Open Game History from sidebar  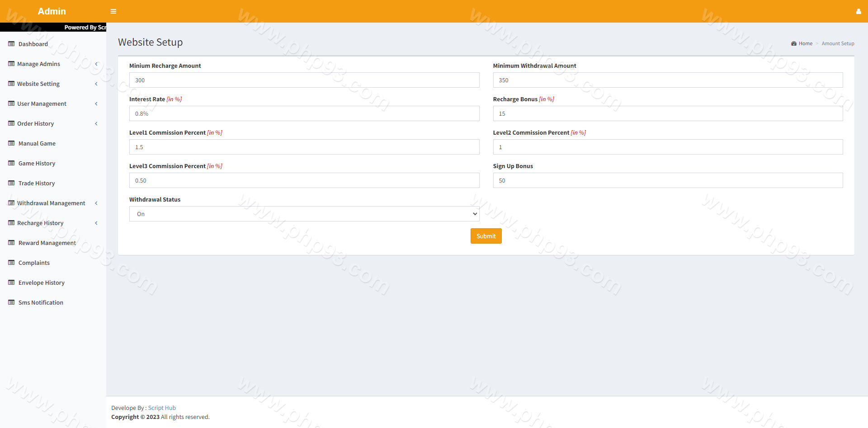pos(37,163)
